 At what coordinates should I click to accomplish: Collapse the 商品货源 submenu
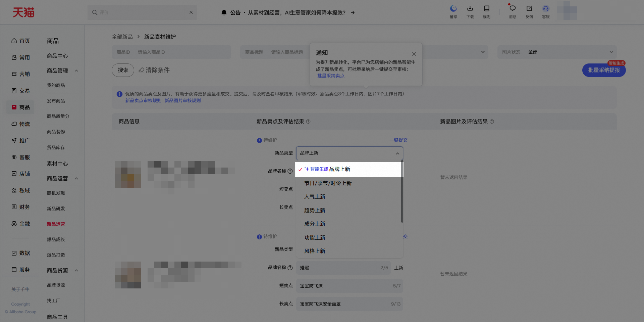[76, 270]
